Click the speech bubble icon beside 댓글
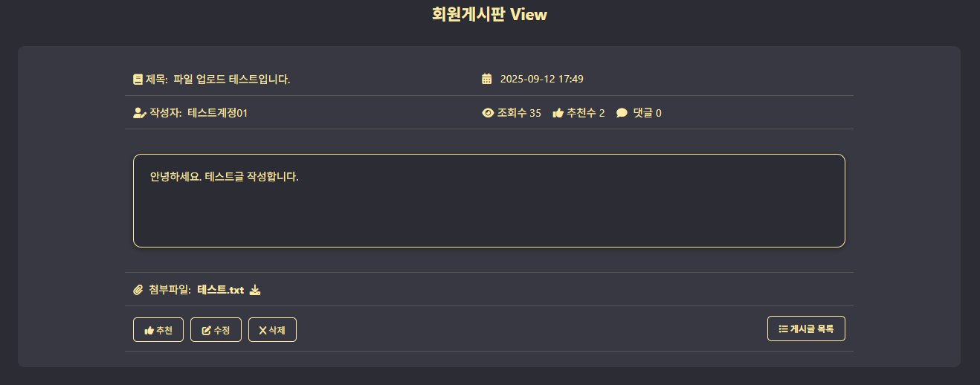This screenshot has width=980, height=385. [x=622, y=113]
